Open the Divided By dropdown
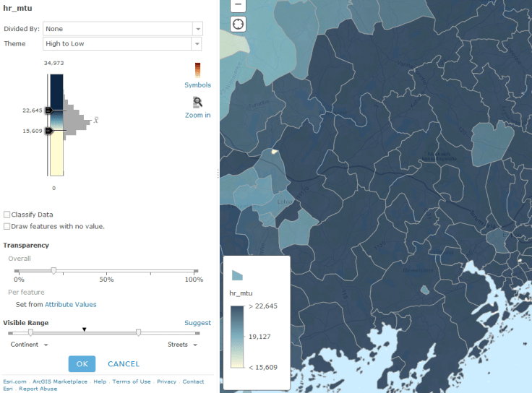This screenshot has width=532, height=393. [x=197, y=28]
